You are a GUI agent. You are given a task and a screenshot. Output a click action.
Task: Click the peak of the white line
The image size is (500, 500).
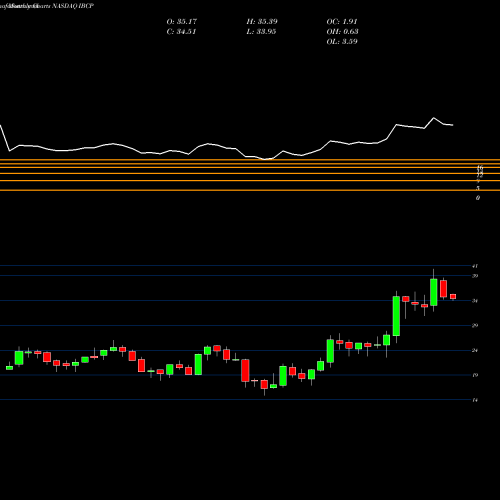pos(434,118)
